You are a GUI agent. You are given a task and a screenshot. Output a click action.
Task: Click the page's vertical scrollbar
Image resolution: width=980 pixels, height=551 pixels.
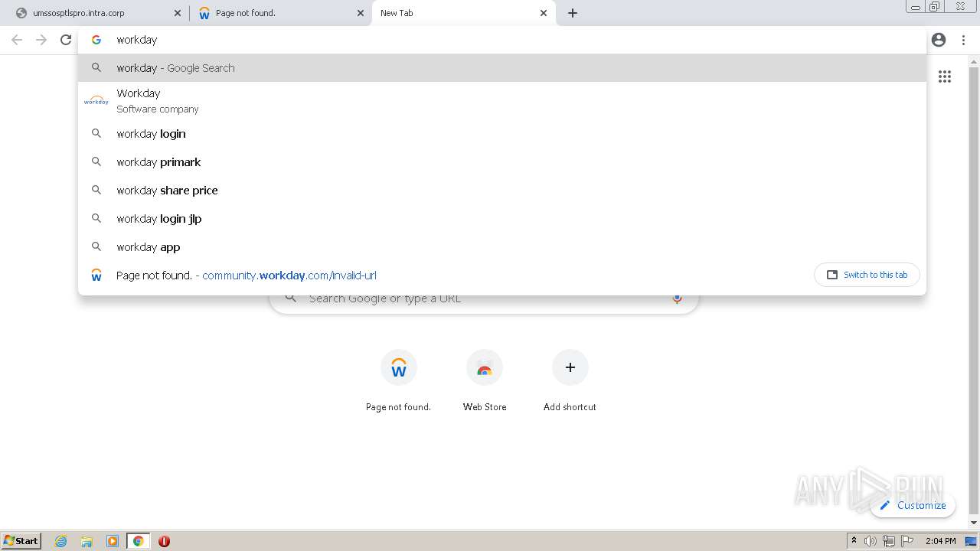click(974, 291)
